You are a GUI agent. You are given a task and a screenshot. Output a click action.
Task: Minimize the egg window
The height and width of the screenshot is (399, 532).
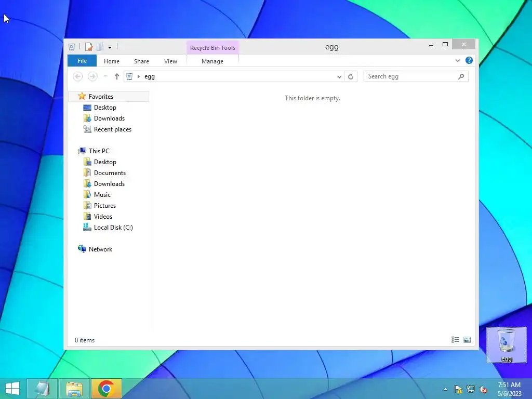pos(431,45)
